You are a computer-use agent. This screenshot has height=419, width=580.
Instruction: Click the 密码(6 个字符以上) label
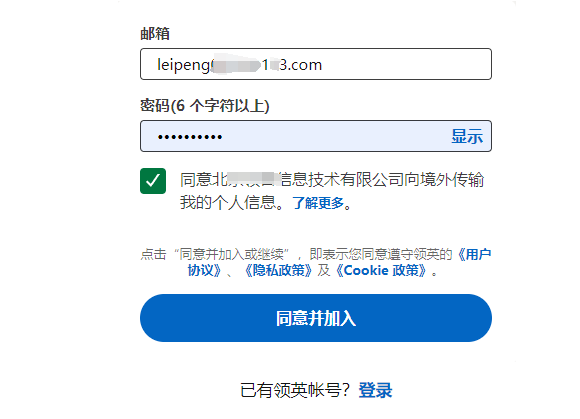205,106
